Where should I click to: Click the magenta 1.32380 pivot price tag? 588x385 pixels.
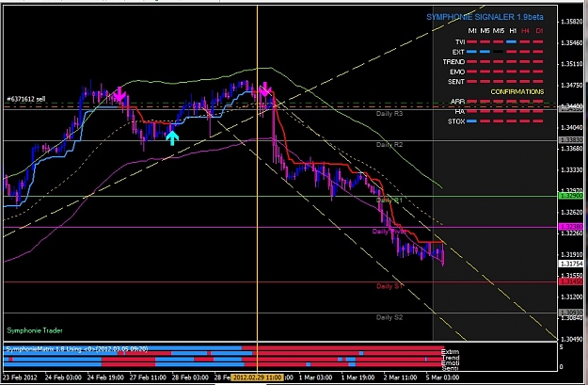point(571,227)
